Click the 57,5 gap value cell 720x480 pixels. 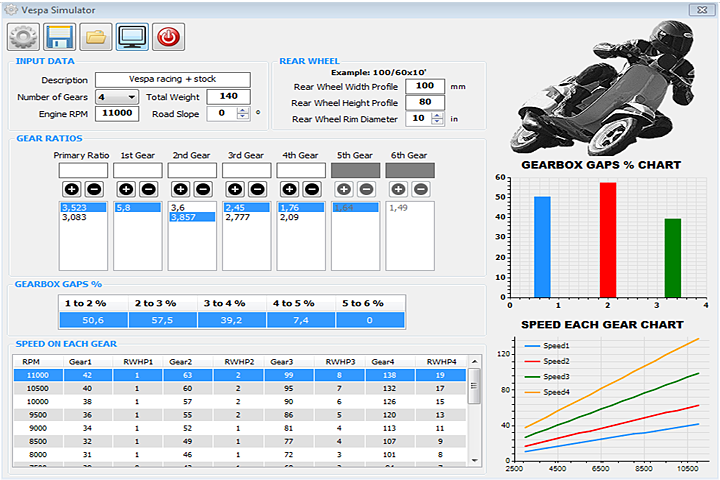[163, 320]
